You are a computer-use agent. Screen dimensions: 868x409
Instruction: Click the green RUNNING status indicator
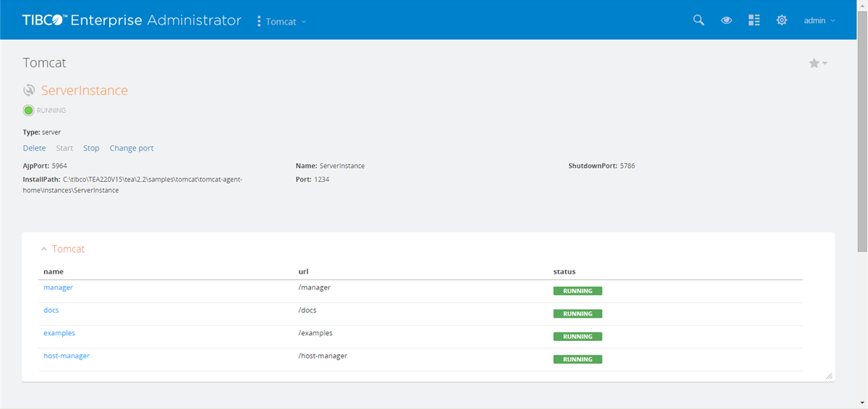pyautogui.click(x=29, y=111)
